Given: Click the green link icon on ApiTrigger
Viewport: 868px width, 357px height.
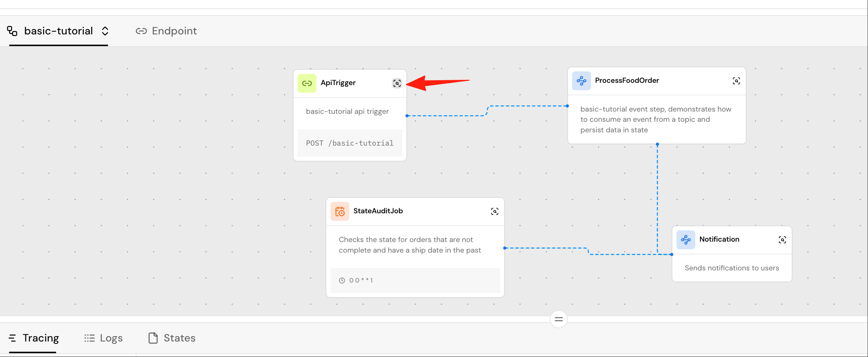Looking at the screenshot, I should tap(307, 83).
